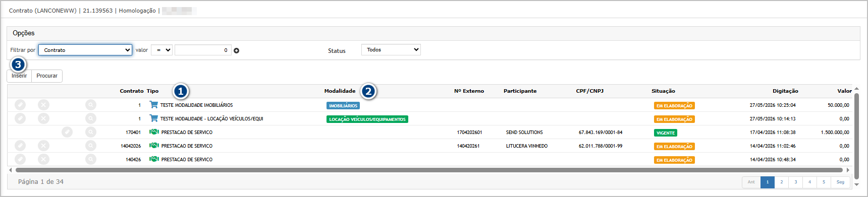Screen dimensions: 868x197
Task: Select date 17/04/2026 11:08:38 cell
Action: 773,133
